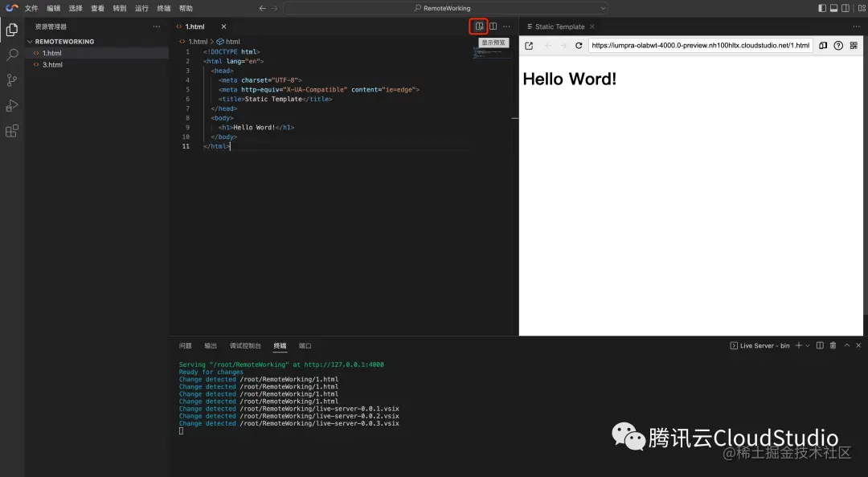Show QR code for preview URL
868x477 pixels.
(x=854, y=46)
